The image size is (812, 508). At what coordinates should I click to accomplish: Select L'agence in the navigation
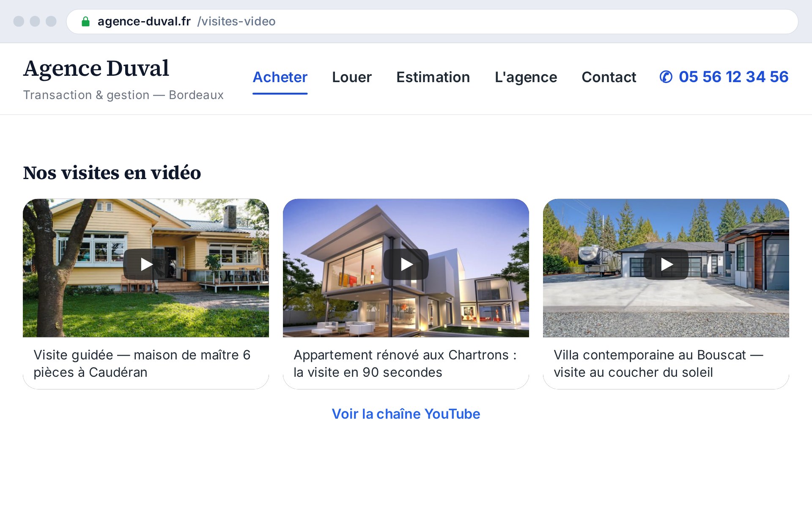tap(526, 77)
